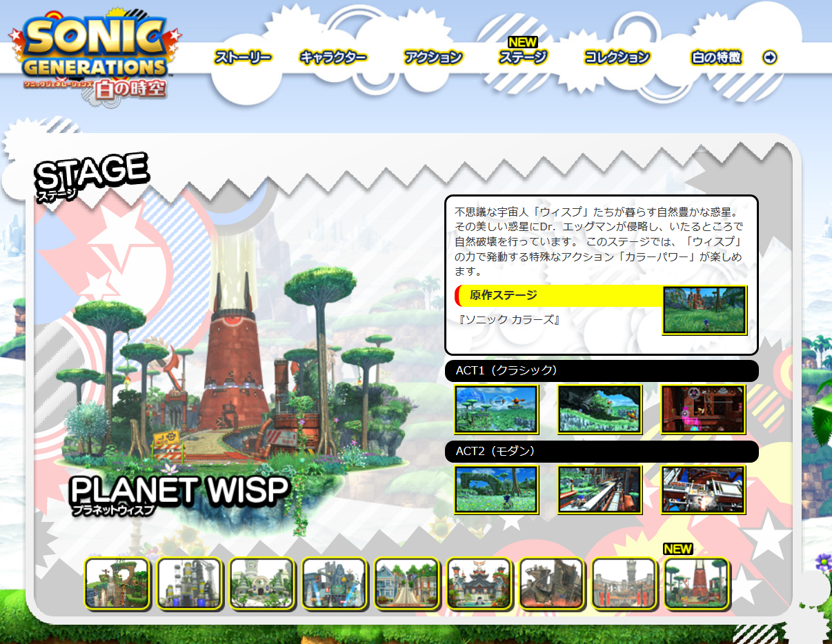The height and width of the screenshot is (644, 832).
Task: Select the ステージ menu item
Action: (x=523, y=58)
